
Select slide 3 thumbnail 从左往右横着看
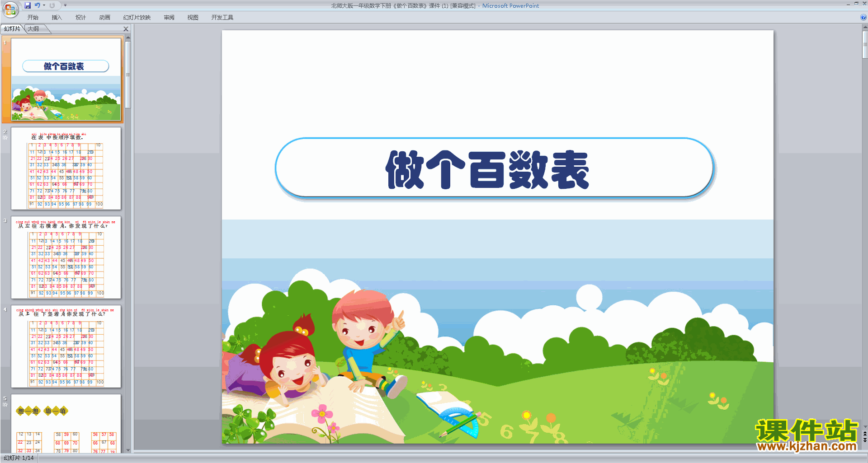pyautogui.click(x=66, y=257)
